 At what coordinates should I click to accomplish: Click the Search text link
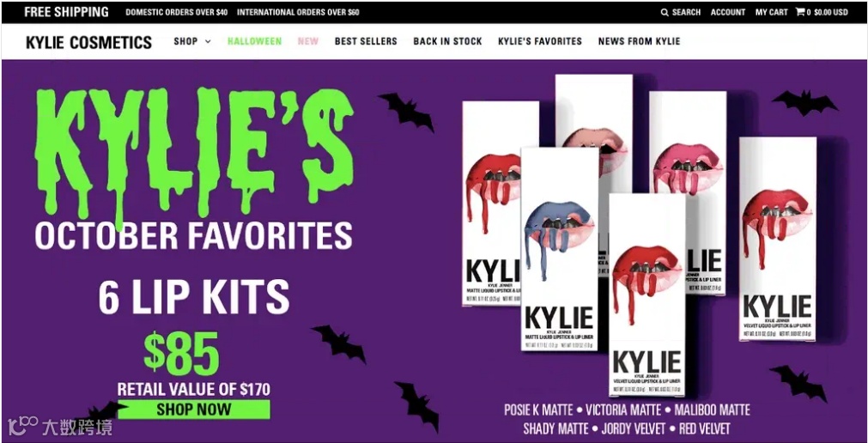[687, 12]
